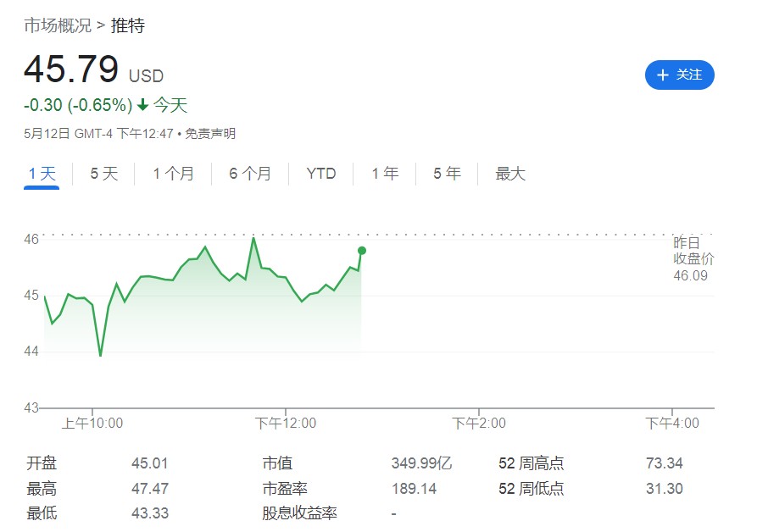The height and width of the screenshot is (532, 757).
Task: Click the 推特 stock name in breadcrumb
Action: pos(128,25)
